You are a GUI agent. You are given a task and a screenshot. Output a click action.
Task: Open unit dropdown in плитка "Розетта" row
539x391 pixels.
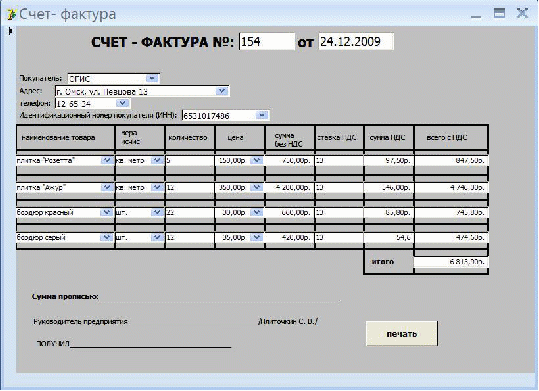(157, 160)
